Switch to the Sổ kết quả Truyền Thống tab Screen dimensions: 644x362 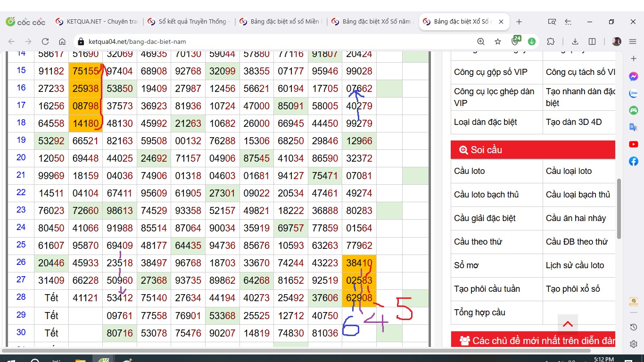click(x=189, y=22)
